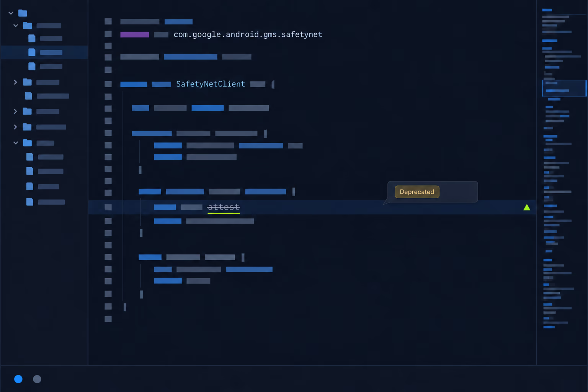This screenshot has height=392, width=588.
Task: Click the gutter line marker beside SafetyNetClient
Action: [108, 84]
